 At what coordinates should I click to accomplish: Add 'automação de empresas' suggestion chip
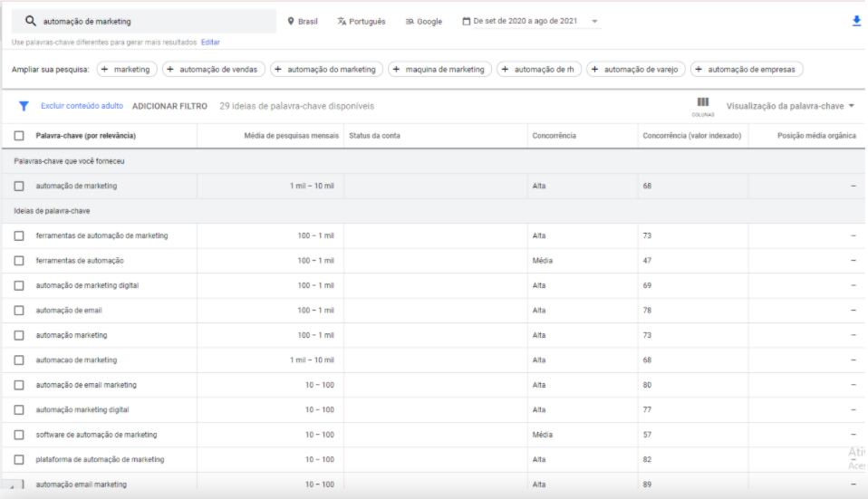coord(747,69)
